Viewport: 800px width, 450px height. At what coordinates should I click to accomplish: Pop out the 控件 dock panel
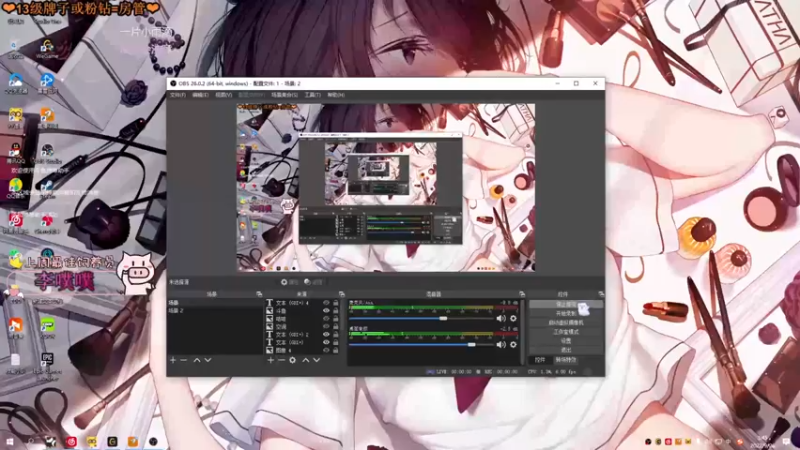point(601,294)
